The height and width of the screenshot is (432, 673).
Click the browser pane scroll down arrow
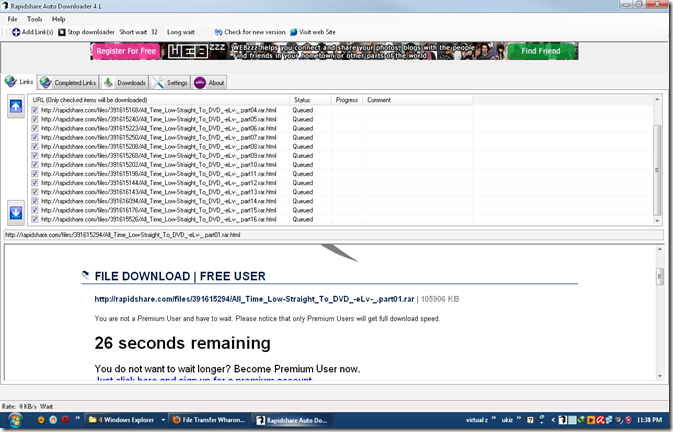tap(660, 376)
